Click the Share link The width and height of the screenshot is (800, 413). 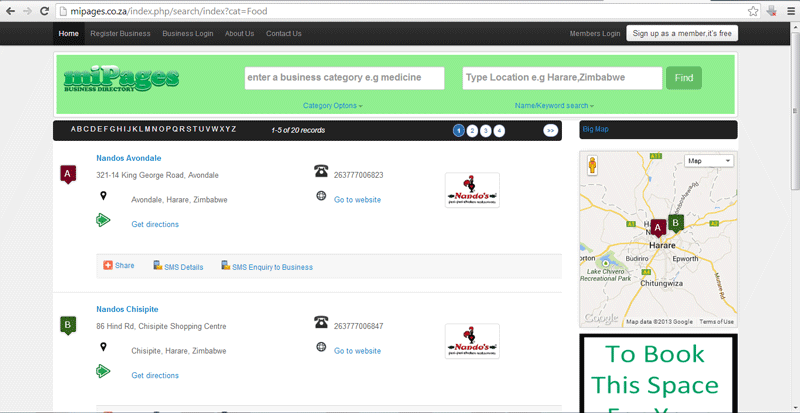pos(124,265)
